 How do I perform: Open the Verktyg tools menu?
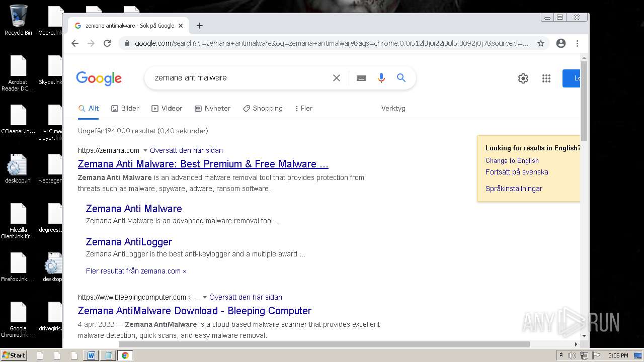393,109
